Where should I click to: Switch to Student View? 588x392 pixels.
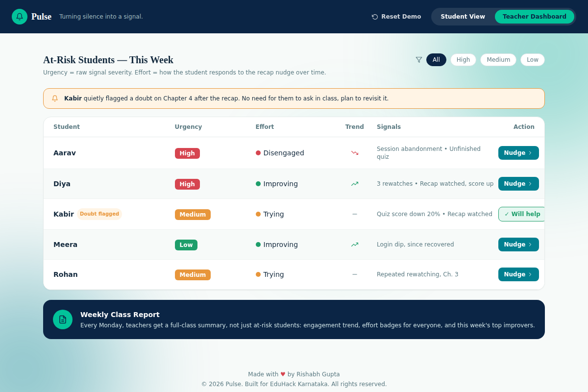(x=463, y=17)
